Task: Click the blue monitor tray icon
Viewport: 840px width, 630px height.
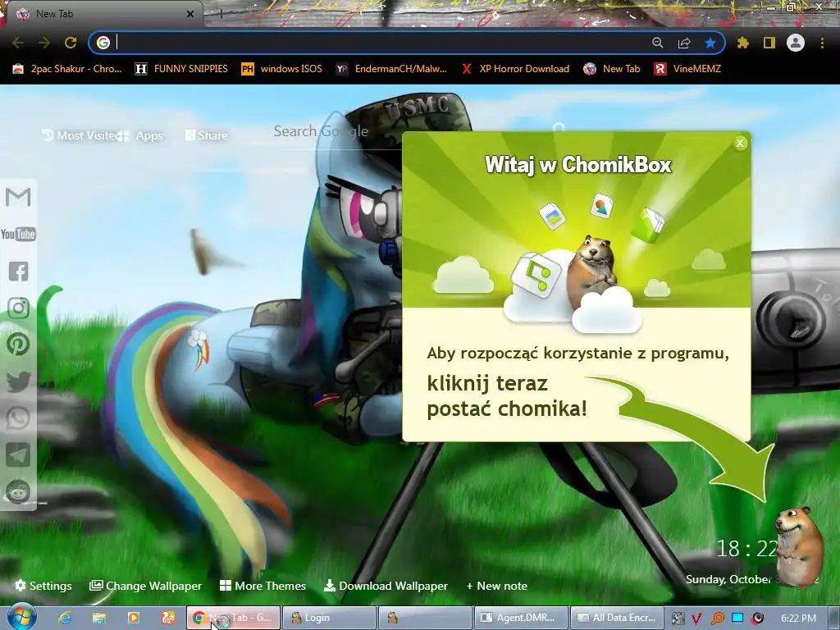Action: [737, 619]
